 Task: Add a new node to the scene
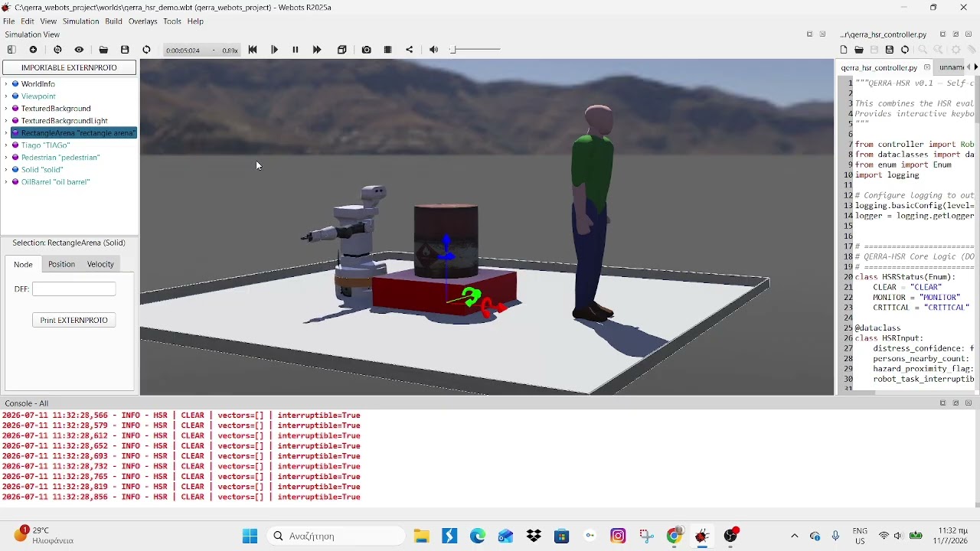tap(34, 50)
